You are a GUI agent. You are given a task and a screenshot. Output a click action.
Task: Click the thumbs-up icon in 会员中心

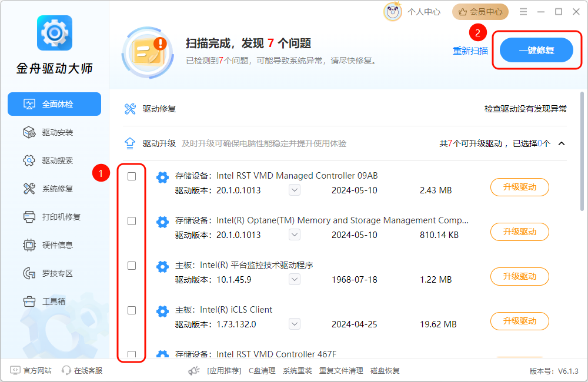point(463,12)
